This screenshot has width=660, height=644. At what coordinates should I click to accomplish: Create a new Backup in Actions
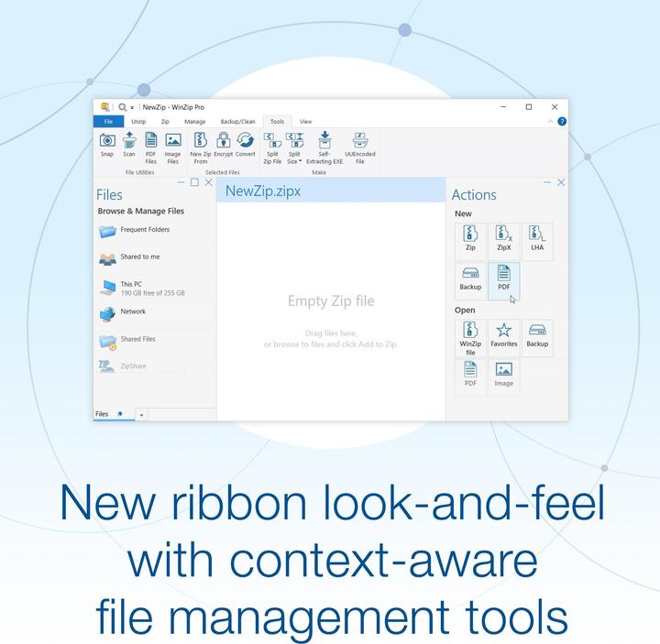(470, 280)
